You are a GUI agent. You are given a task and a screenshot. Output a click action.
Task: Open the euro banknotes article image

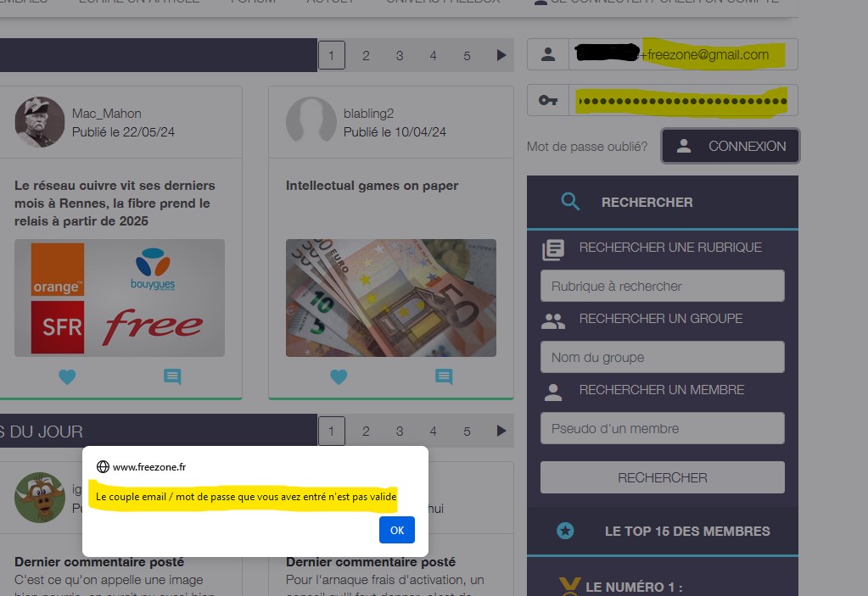point(391,298)
